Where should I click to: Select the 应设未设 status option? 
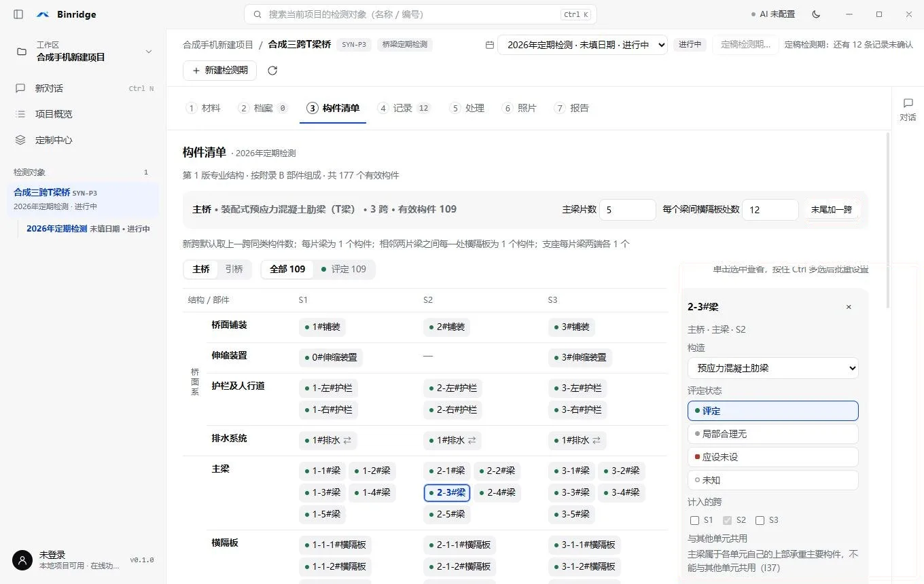click(x=773, y=457)
